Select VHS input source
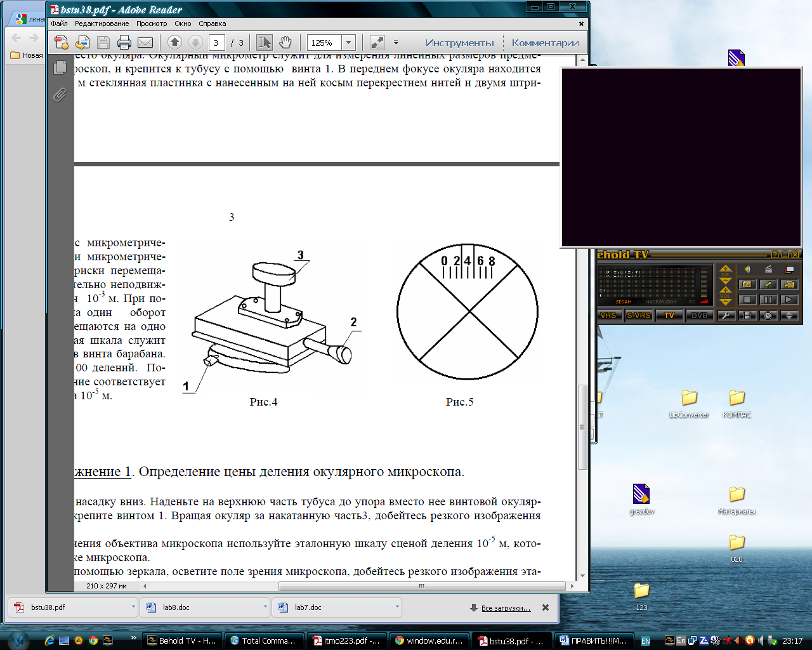The image size is (812, 650). 608,315
